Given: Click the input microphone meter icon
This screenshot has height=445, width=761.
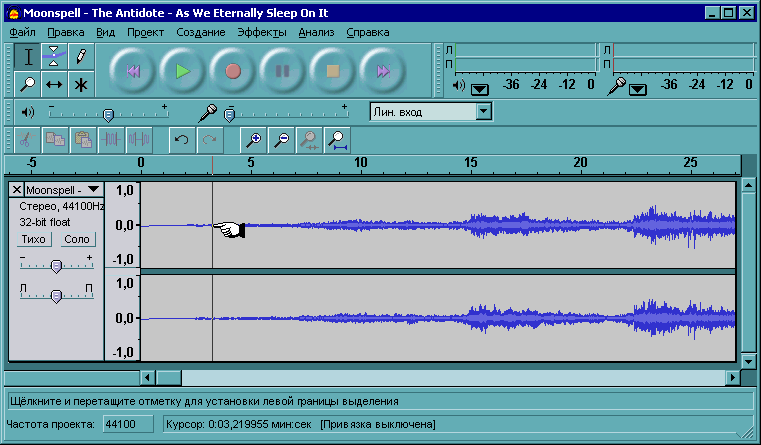Looking at the screenshot, I should click(617, 86).
